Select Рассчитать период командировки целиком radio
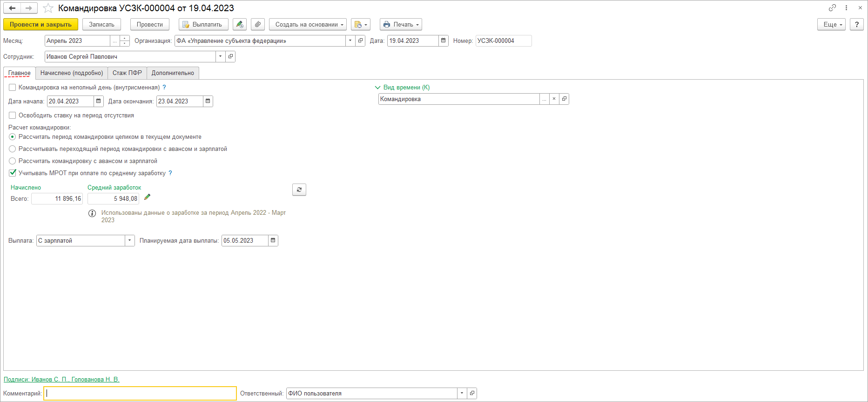868x402 pixels. [x=13, y=137]
